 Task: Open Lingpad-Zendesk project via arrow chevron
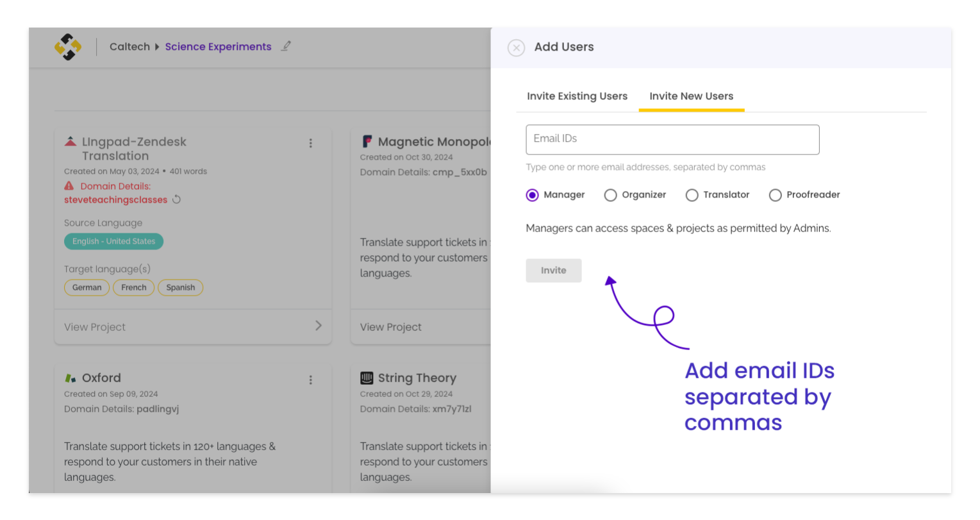(319, 326)
